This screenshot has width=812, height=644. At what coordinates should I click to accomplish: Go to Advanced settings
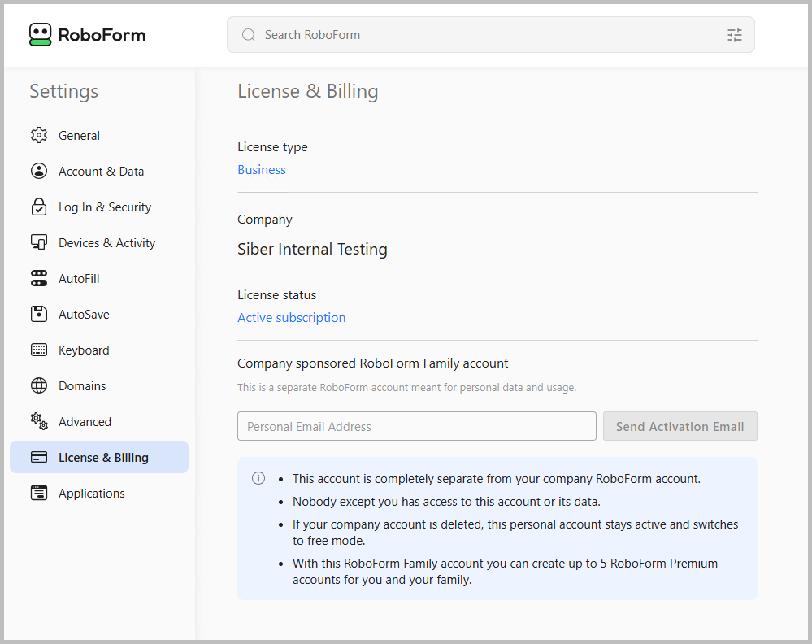85,422
